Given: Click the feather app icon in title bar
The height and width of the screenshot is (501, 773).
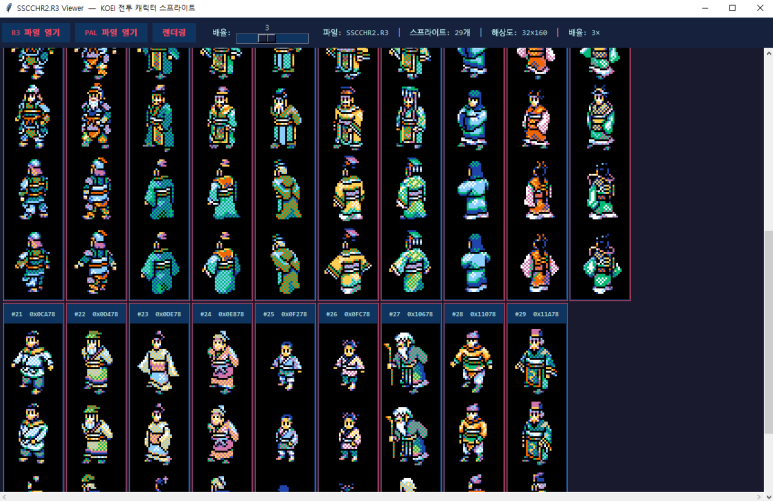Looking at the screenshot, I should [8, 8].
